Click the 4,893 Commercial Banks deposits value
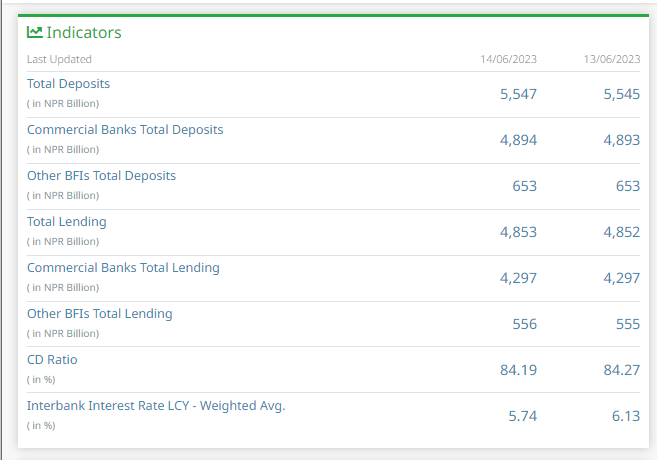Viewport: 657px width, 460px height. point(621,140)
